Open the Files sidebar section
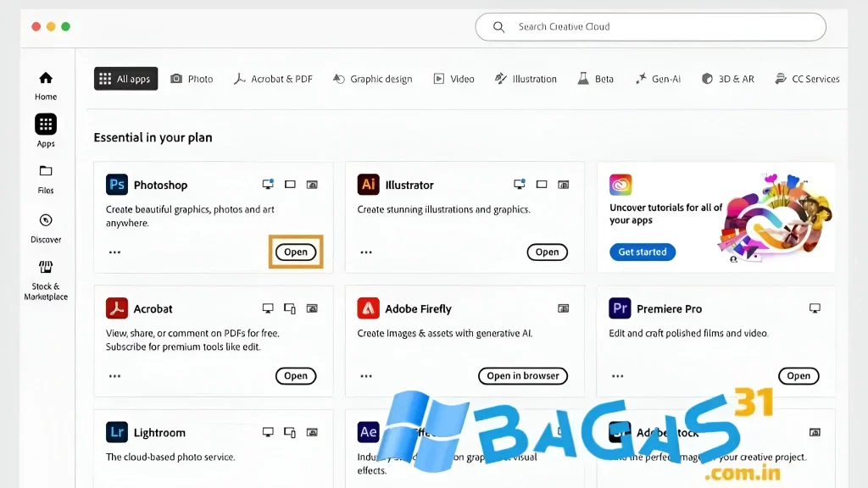 click(46, 180)
